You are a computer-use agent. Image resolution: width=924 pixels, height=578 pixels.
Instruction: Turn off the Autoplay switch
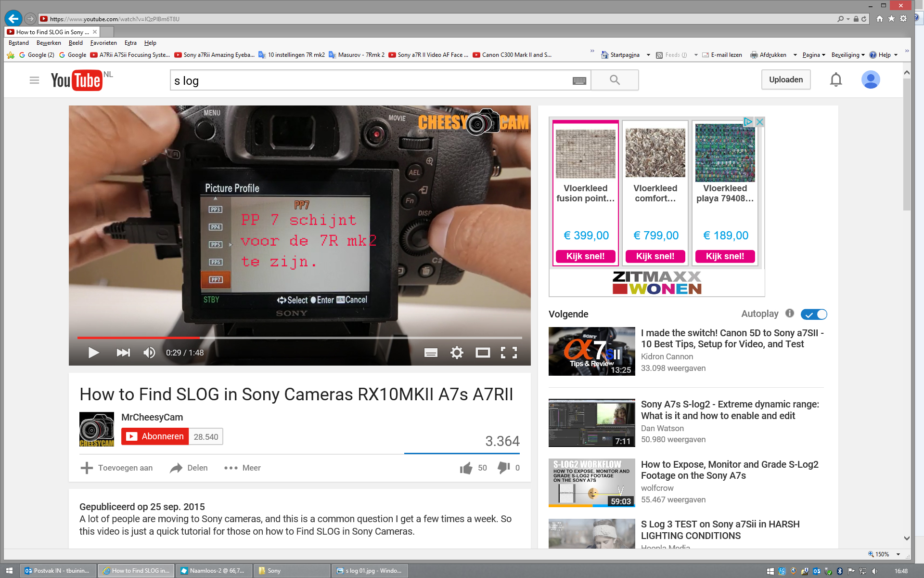click(814, 314)
